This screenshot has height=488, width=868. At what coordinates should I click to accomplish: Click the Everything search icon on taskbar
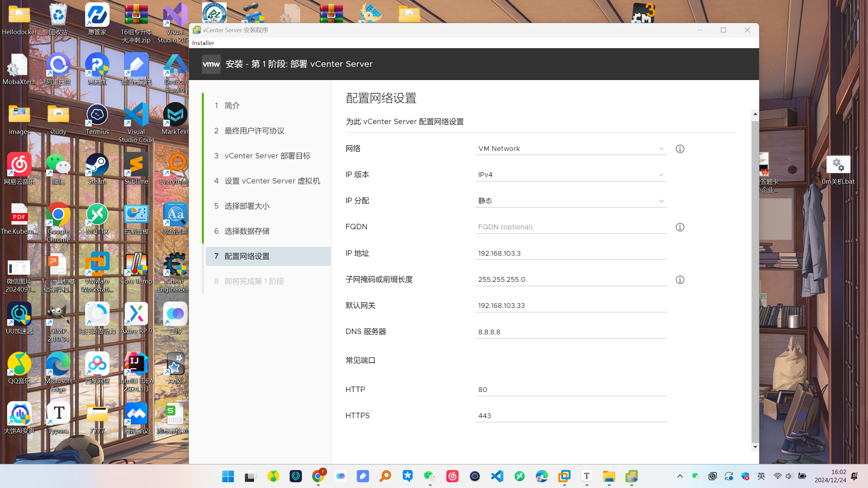[x=385, y=476]
